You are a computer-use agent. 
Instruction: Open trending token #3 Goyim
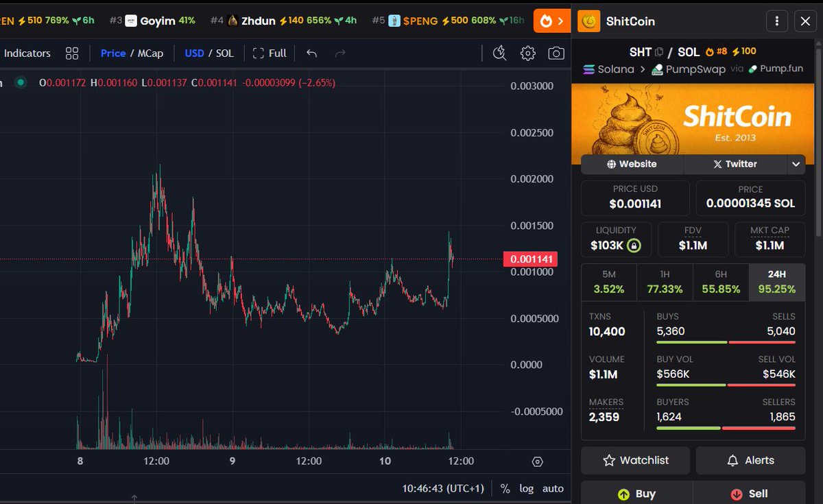click(x=152, y=21)
